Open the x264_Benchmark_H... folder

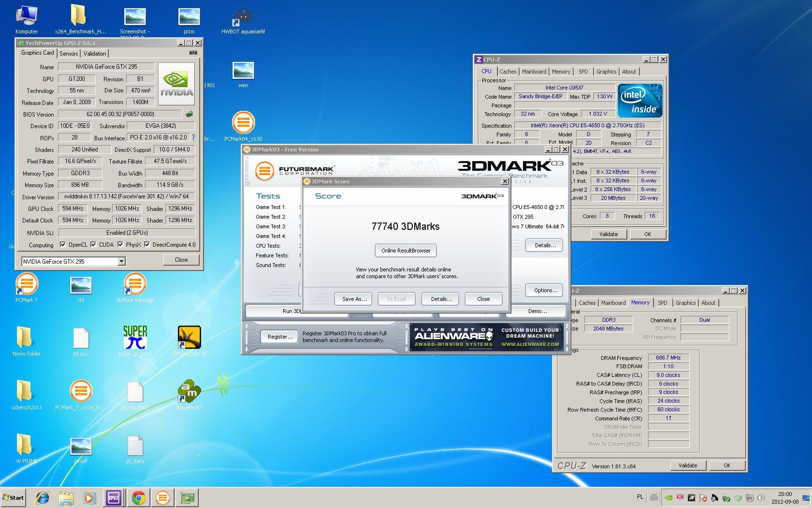80,19
